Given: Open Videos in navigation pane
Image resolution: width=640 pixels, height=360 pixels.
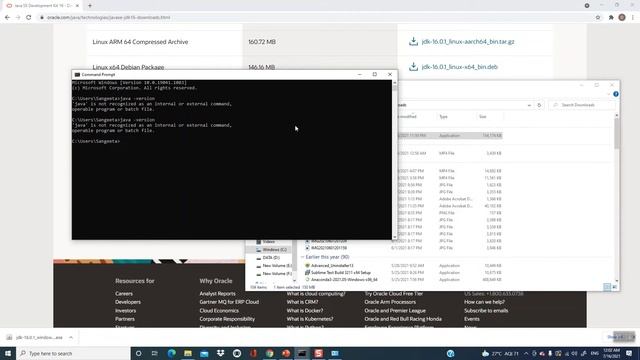Looking at the screenshot, I should point(268,242).
